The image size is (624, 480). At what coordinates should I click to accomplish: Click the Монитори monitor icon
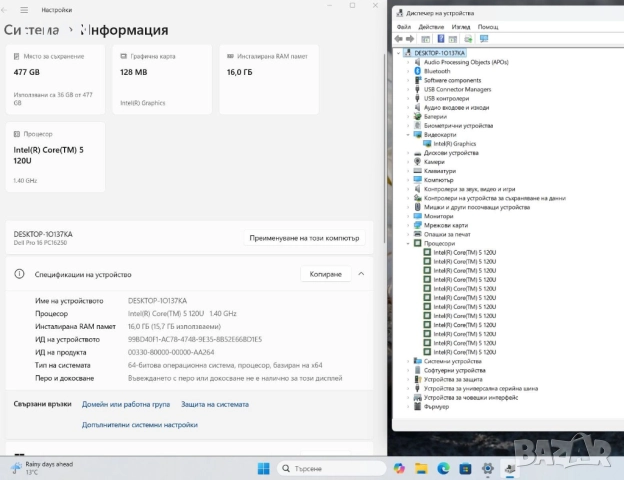417,216
